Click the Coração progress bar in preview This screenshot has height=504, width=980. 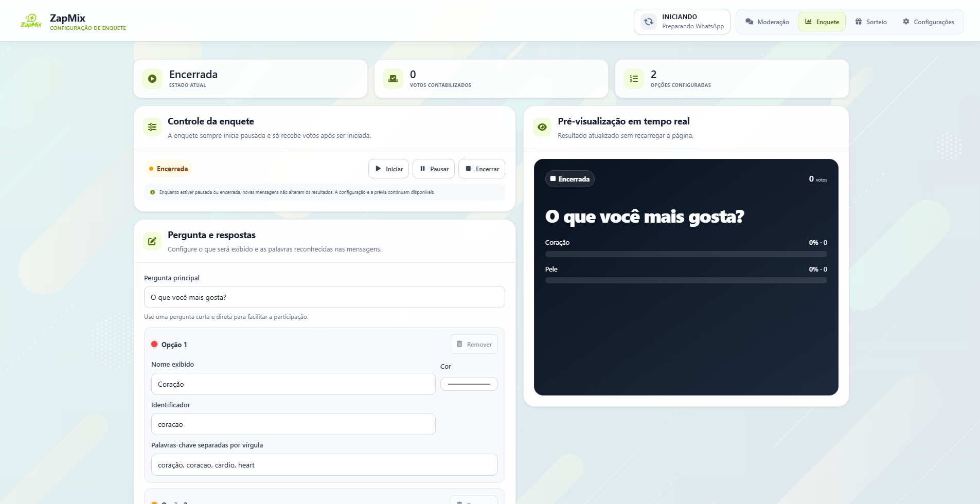(686, 254)
